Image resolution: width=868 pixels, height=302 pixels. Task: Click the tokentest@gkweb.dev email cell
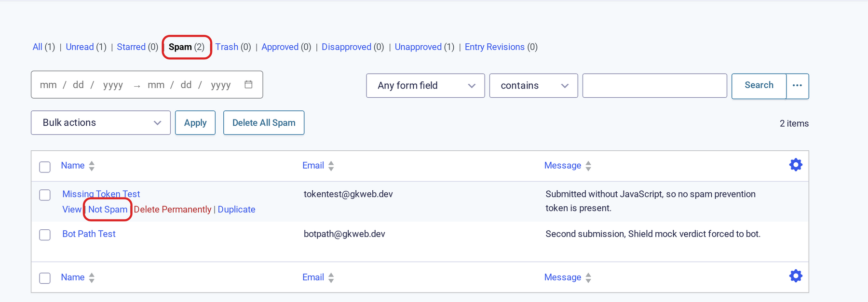coord(348,194)
